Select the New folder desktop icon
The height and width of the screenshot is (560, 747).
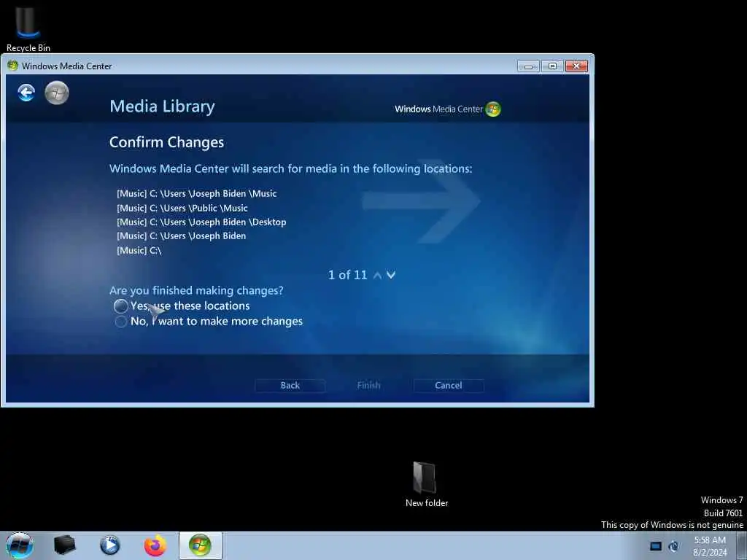click(x=426, y=484)
